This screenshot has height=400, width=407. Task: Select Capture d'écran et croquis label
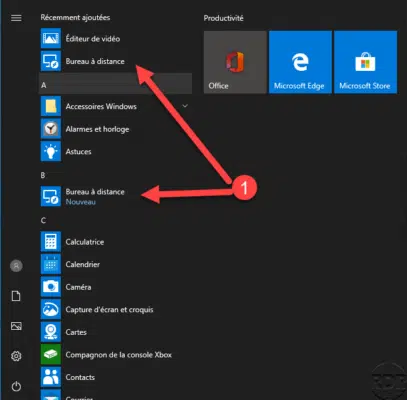(109, 310)
